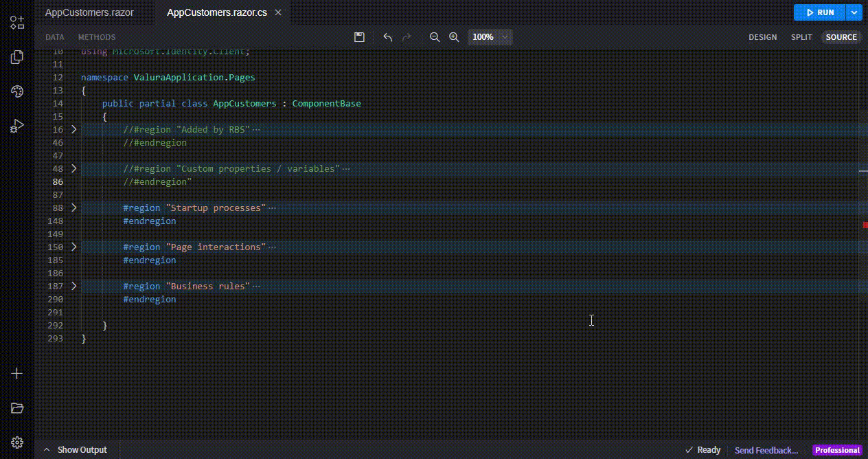Click the #endregion directive on line 290
868x459 pixels.
click(150, 300)
